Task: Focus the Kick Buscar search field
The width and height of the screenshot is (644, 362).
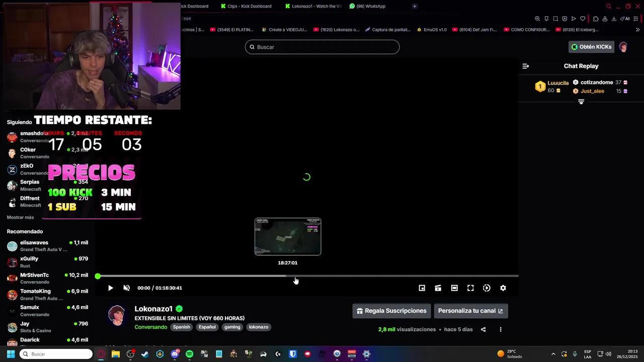Action: (x=322, y=47)
